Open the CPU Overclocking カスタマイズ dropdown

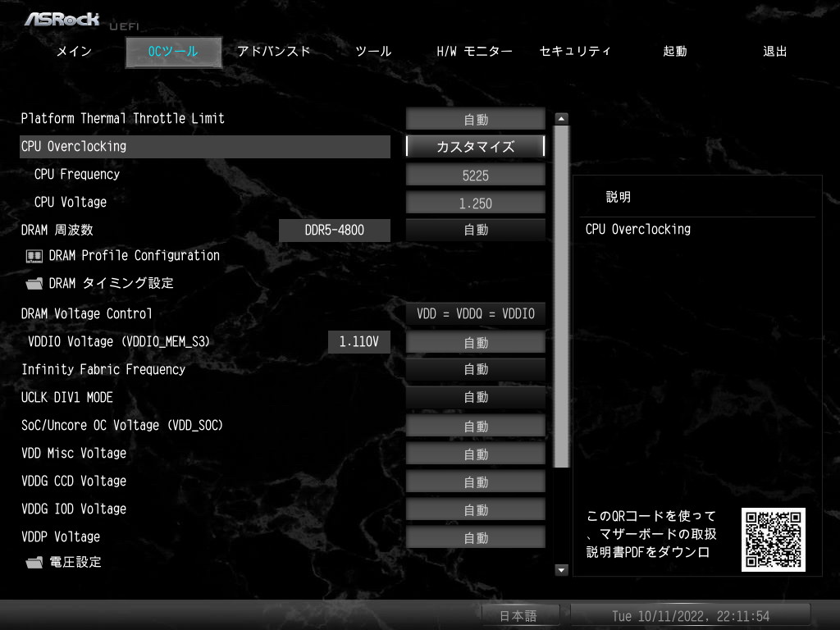[476, 146]
